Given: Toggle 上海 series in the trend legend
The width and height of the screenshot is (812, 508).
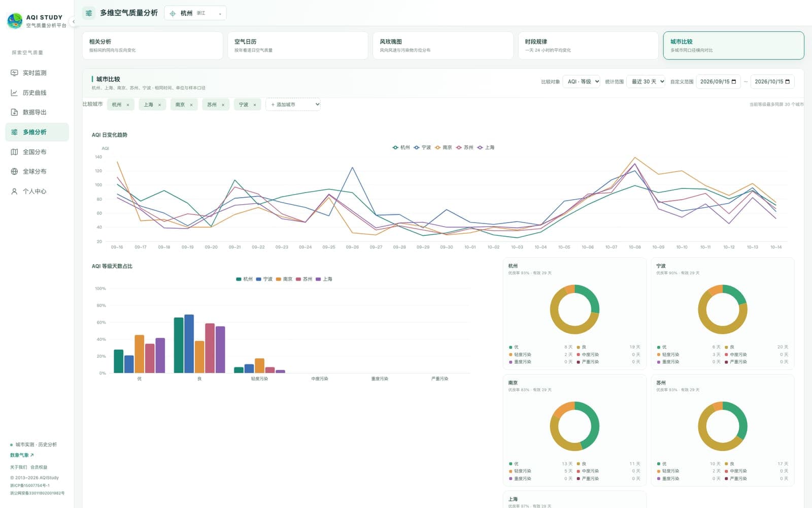Looking at the screenshot, I should (x=486, y=147).
